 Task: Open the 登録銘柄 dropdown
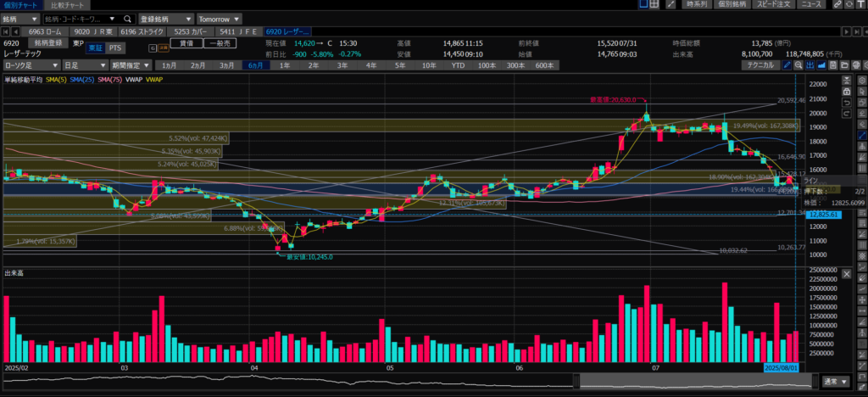tap(166, 19)
